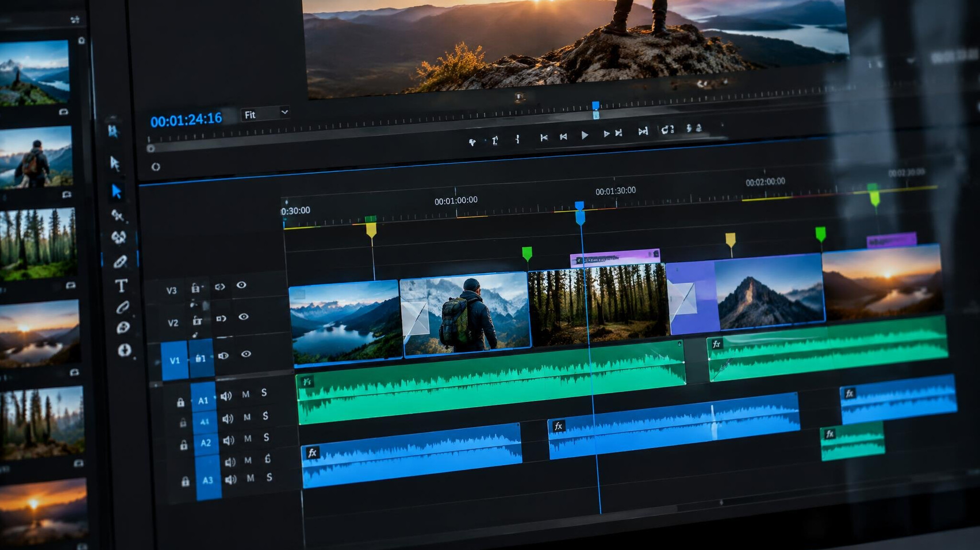Viewport: 980px width, 550px height.
Task: Toggle the A3 track lock
Action: click(x=185, y=481)
